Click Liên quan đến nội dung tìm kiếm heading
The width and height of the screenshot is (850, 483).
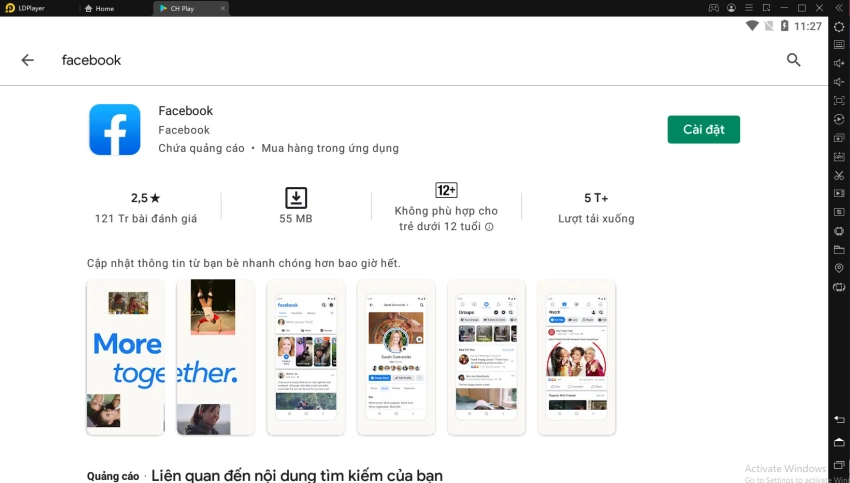[297, 475]
